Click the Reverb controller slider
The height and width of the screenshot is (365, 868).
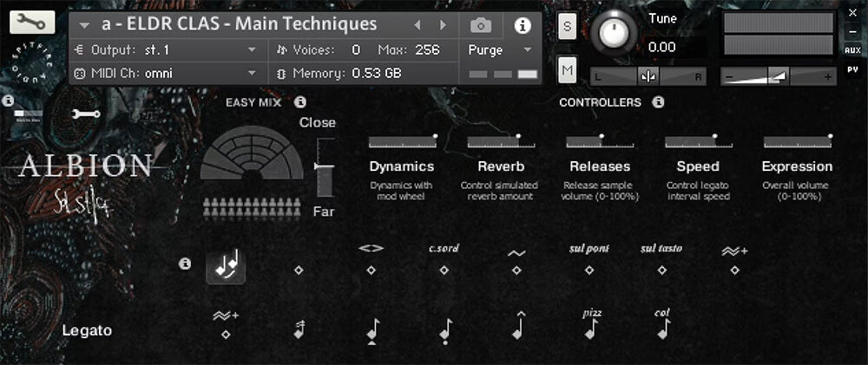point(501,141)
